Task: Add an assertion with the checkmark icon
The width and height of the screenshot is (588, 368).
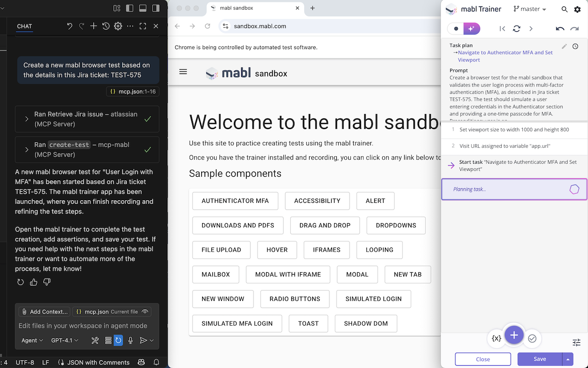Action: (x=532, y=339)
